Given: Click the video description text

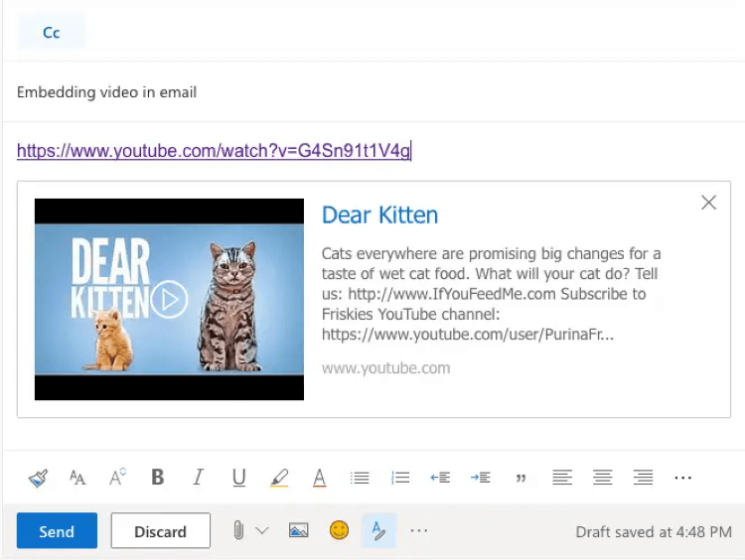Looking at the screenshot, I should 492,294.
